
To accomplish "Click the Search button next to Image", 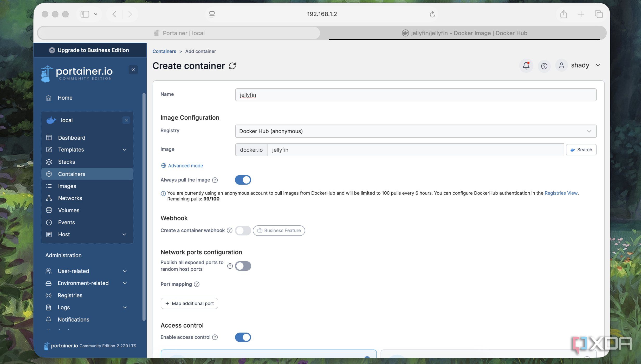I will click(x=581, y=149).
